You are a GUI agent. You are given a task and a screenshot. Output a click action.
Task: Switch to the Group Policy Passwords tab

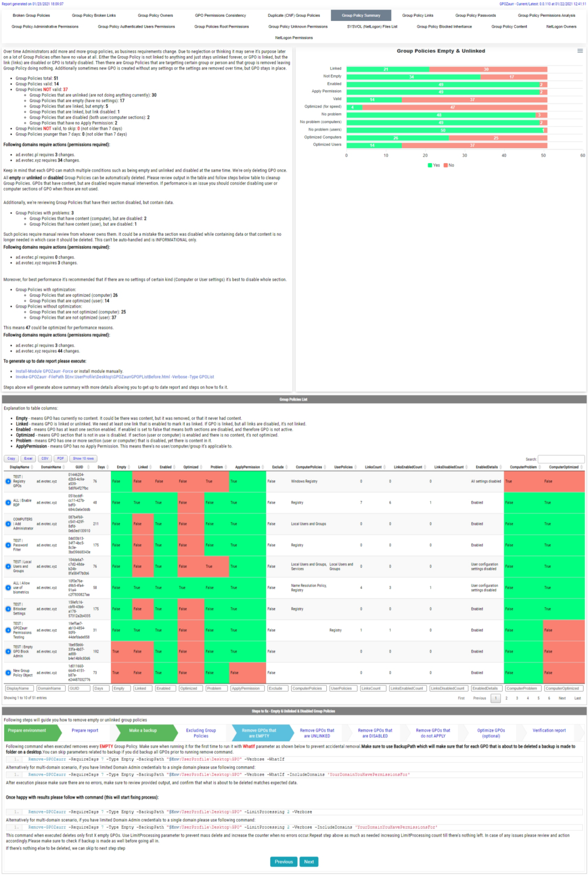click(475, 15)
